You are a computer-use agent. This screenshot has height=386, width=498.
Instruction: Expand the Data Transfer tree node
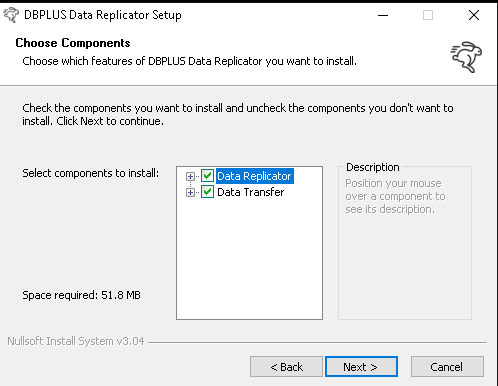pos(190,192)
